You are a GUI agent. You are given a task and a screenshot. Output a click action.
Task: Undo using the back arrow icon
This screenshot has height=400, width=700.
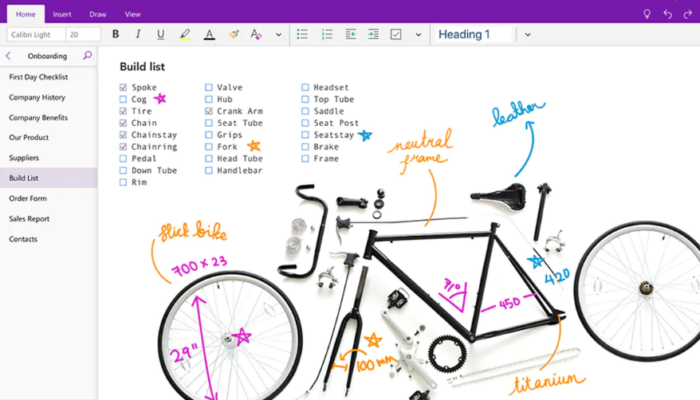pos(669,13)
